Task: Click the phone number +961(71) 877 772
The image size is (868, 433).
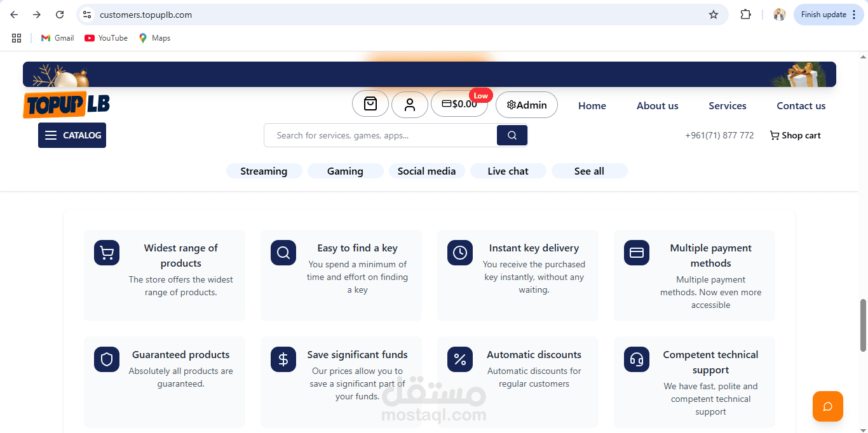Action: tap(719, 135)
